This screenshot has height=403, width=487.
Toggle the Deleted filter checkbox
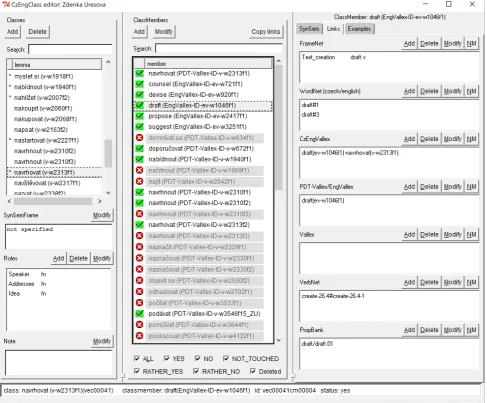point(253,371)
